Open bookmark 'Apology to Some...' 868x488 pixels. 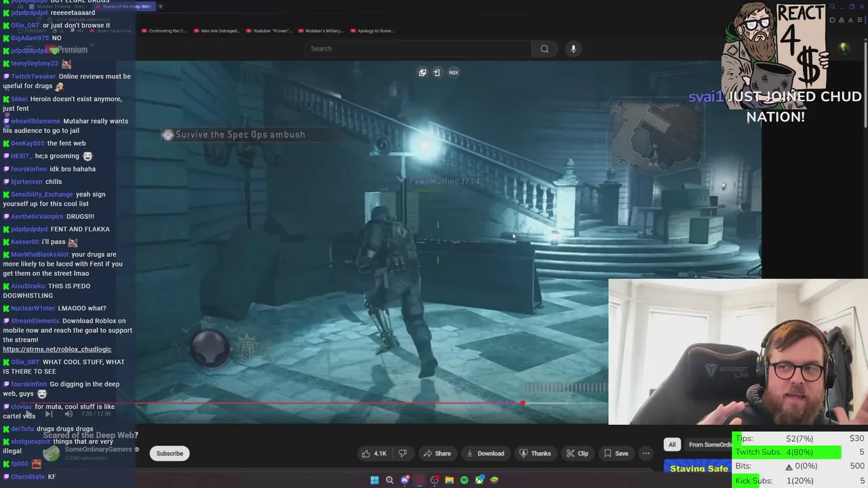(x=372, y=30)
